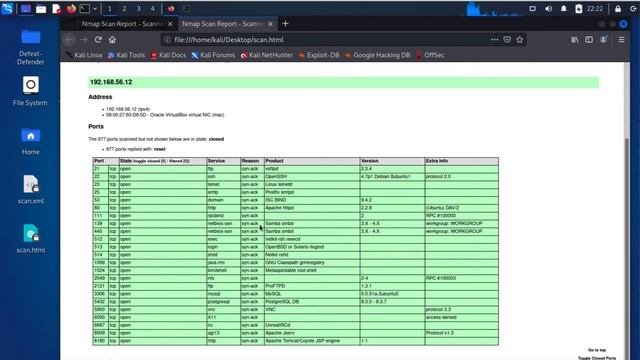Toggle closed ports in State header
Image resolution: width=640 pixels, height=360 pixels.
pos(151,161)
